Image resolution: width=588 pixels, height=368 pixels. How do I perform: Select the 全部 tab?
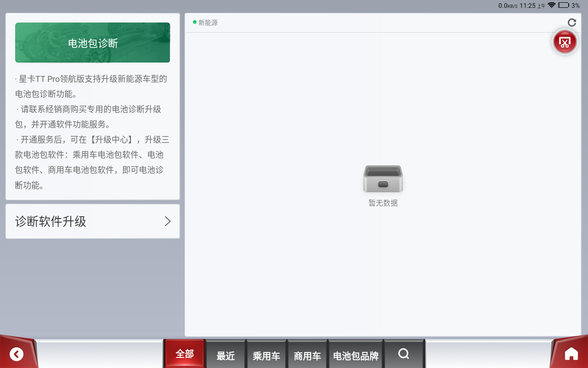185,354
